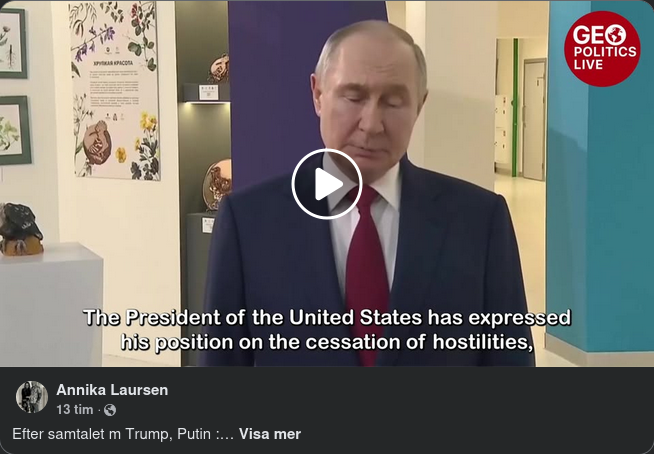This screenshot has height=454, width=654.
Task: Click the globe symbol inside the GEO logo
Action: click(616, 35)
